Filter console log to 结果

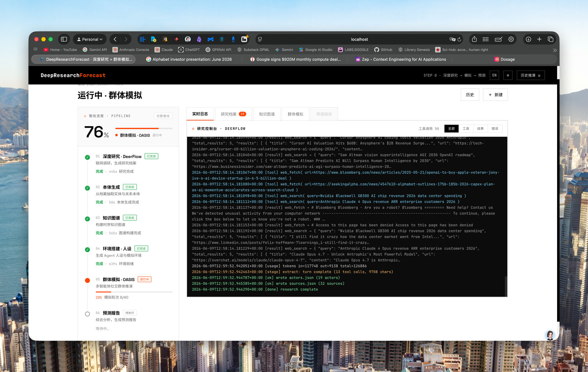point(480,128)
